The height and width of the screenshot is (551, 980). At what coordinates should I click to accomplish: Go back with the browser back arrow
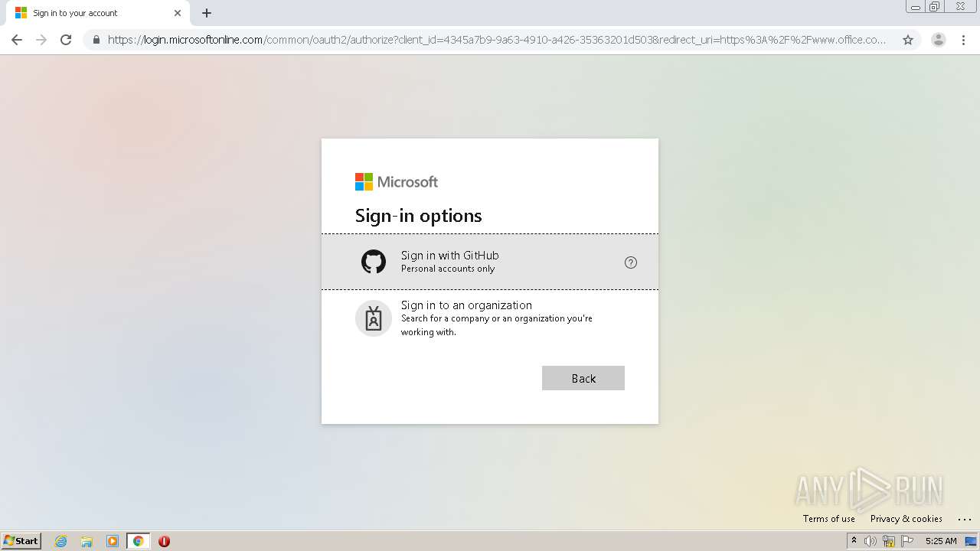(x=17, y=40)
